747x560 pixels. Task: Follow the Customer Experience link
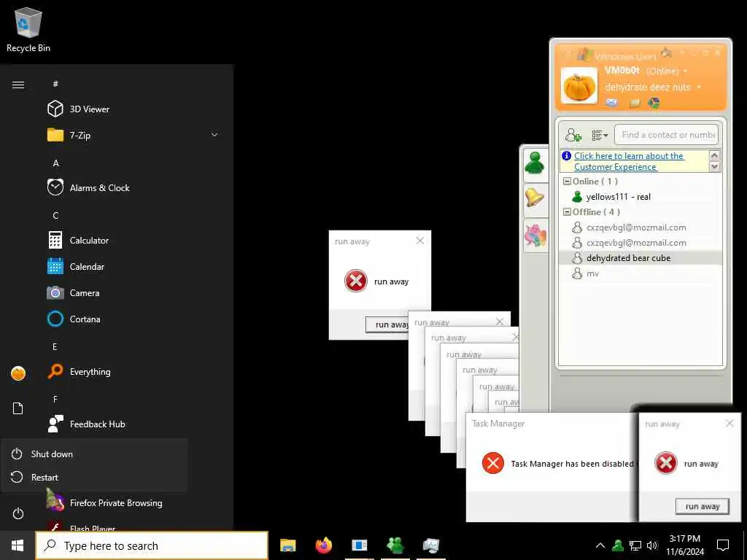click(628, 161)
